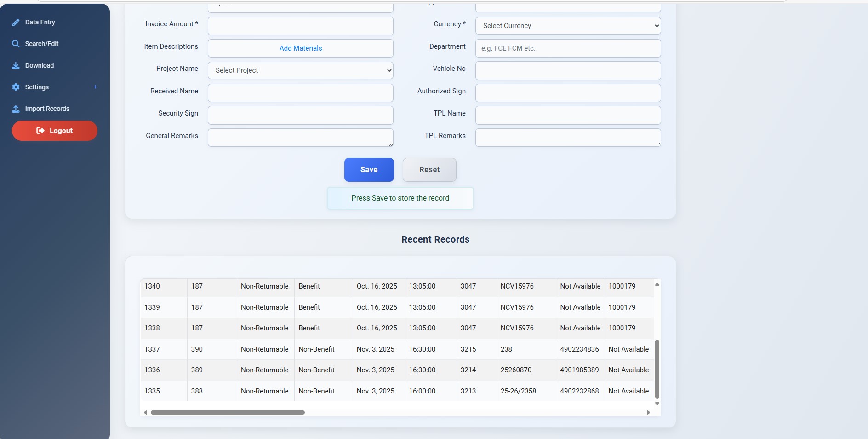Click the Settings gear icon

tap(16, 87)
